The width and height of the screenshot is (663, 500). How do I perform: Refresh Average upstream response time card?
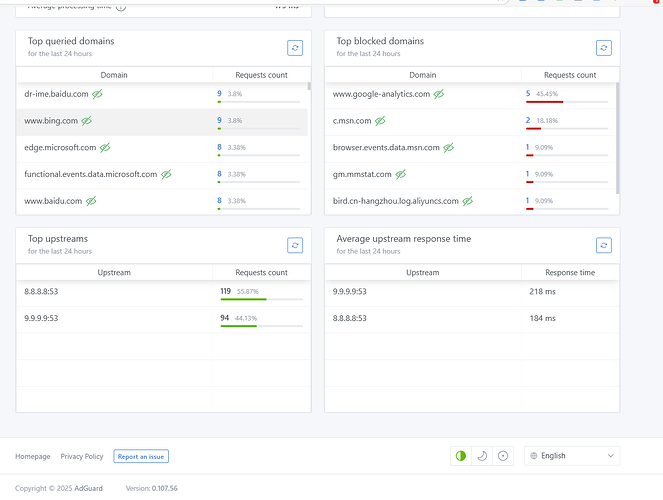tap(603, 245)
